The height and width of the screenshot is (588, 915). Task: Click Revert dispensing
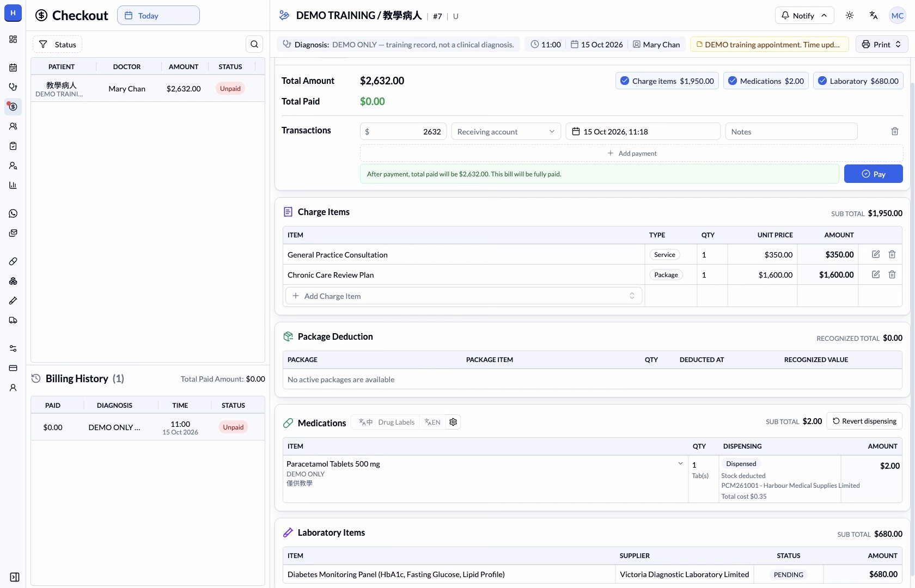pyautogui.click(x=864, y=421)
